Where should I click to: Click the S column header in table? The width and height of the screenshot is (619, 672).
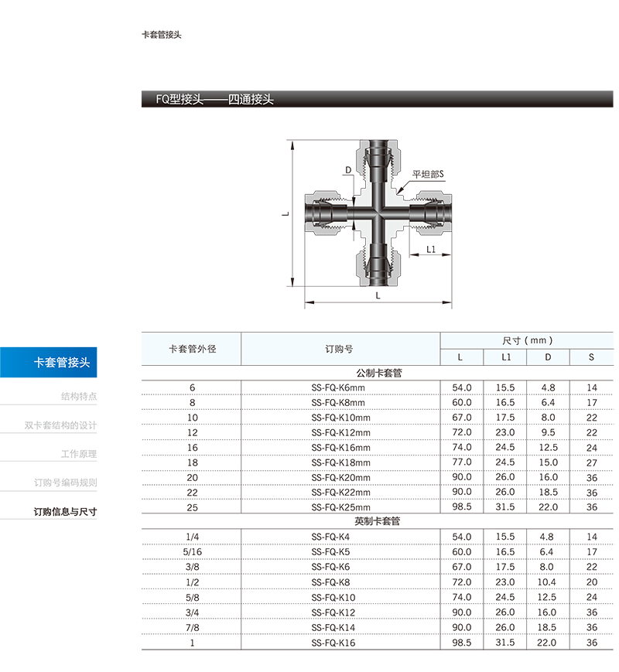(x=591, y=357)
